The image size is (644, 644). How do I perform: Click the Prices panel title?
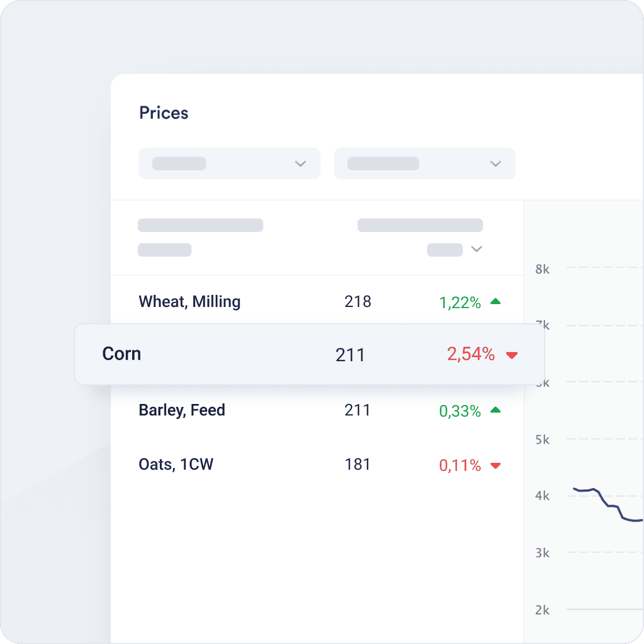(163, 113)
